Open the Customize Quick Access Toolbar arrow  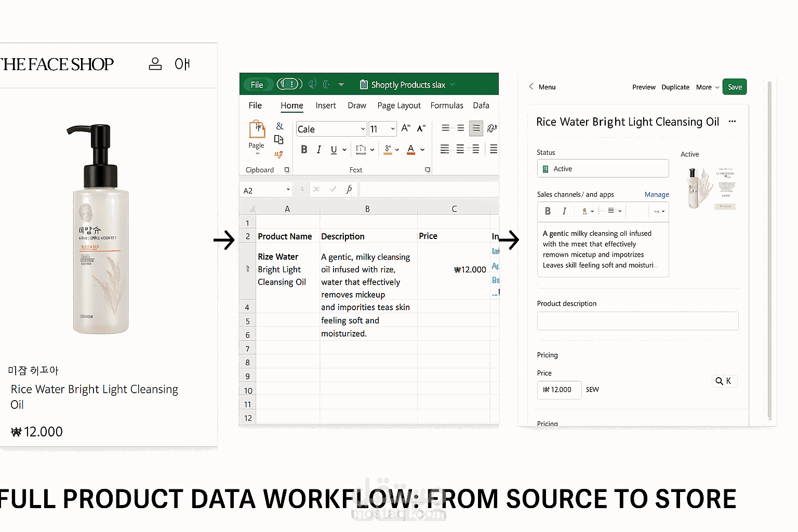coord(341,85)
